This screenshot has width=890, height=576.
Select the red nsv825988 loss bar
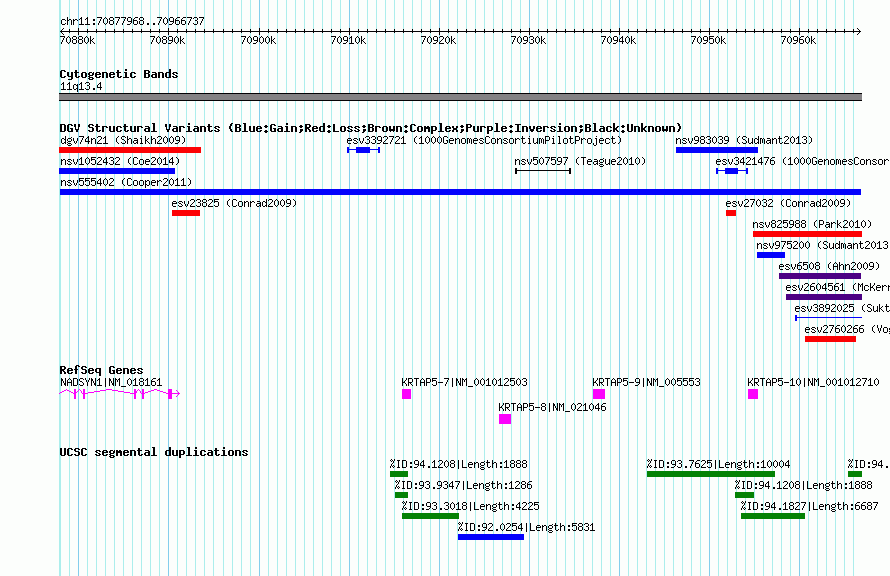(x=807, y=234)
